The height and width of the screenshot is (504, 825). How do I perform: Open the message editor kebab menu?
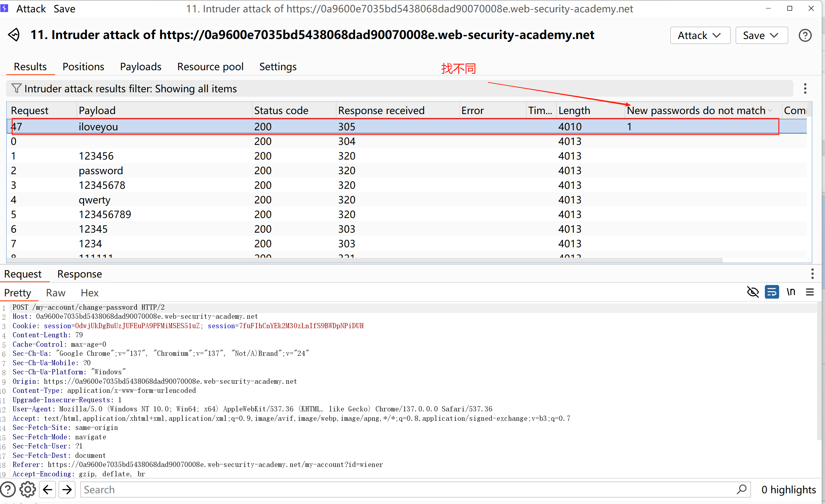tap(812, 273)
